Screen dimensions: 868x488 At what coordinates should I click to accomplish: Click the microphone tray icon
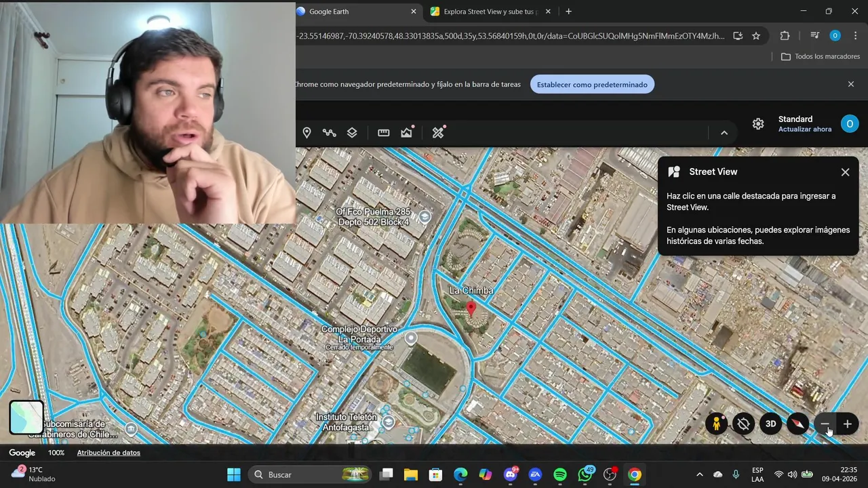(x=736, y=474)
